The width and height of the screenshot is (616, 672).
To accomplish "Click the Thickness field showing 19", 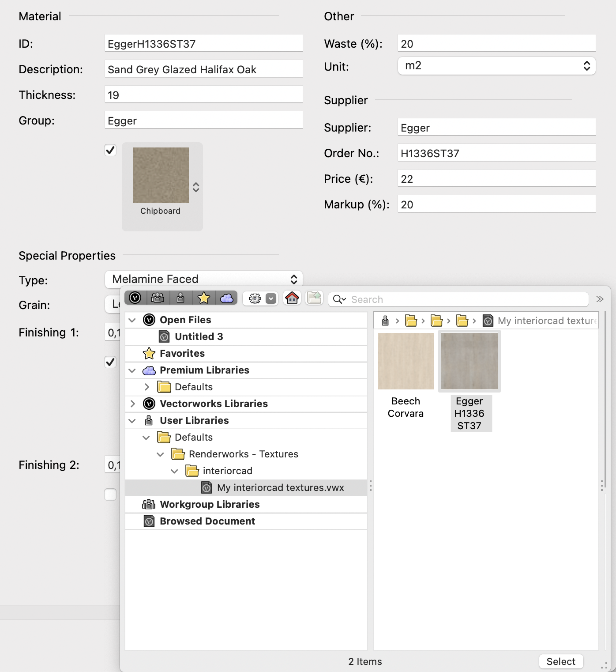I will click(204, 94).
